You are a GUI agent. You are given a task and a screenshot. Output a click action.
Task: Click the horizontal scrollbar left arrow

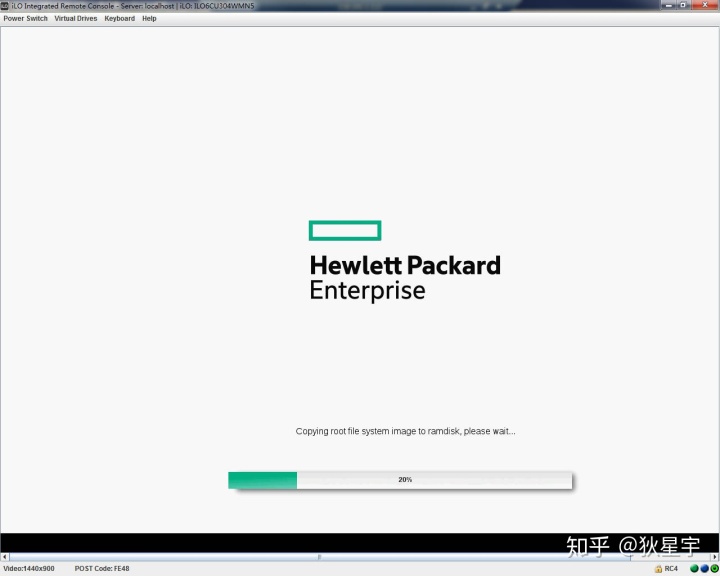pyautogui.click(x=5, y=557)
